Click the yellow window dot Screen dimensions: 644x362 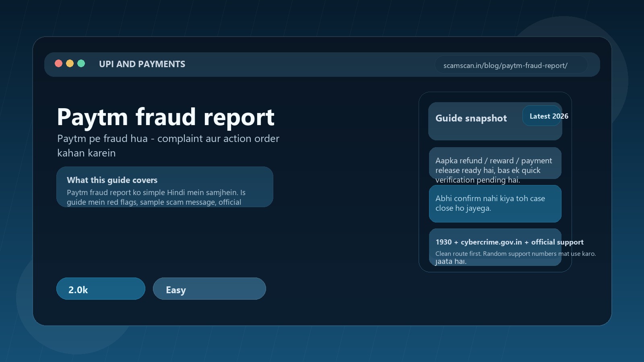point(70,64)
